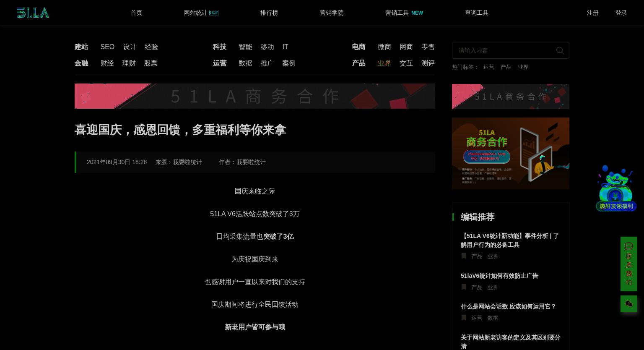
Task: Click 业界 tag under 事件分析 article
Action: click(493, 256)
